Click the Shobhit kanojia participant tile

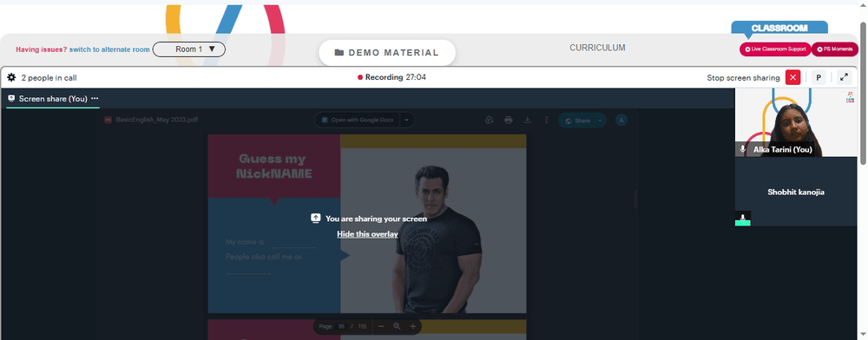[795, 192]
